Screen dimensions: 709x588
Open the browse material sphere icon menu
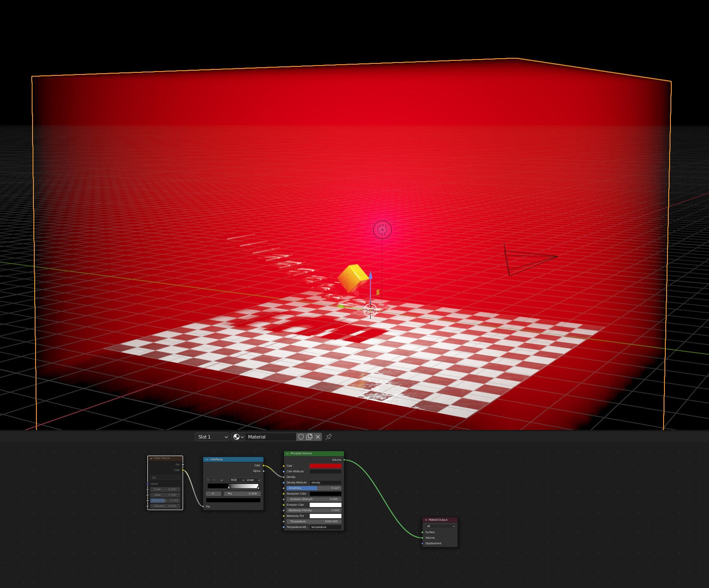(236, 436)
